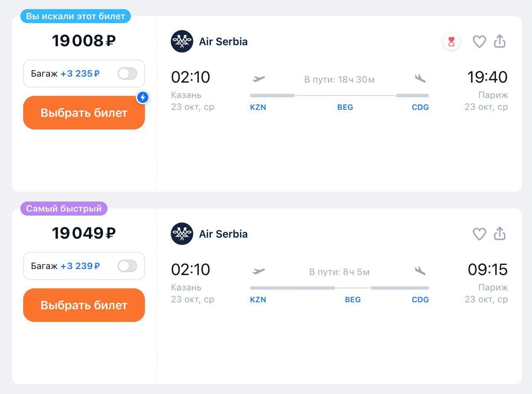Viewport: 532px width, 394px height.
Task: Click the hourglass icon on the first ticket
Action: click(451, 42)
